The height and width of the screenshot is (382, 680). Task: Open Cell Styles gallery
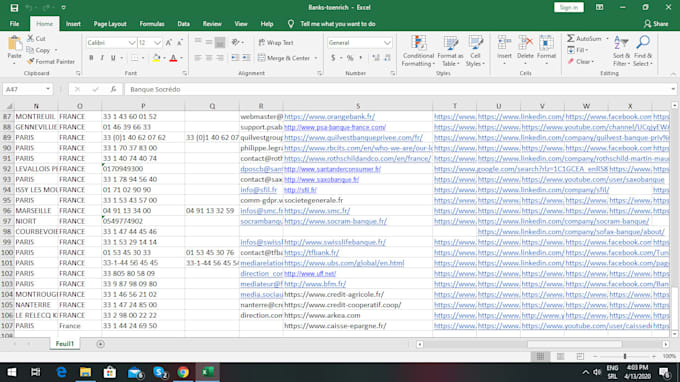point(475,51)
